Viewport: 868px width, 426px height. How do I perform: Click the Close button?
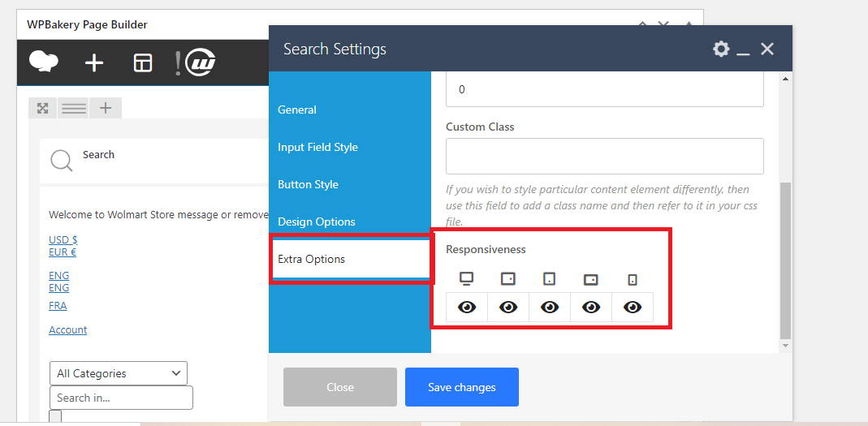340,387
